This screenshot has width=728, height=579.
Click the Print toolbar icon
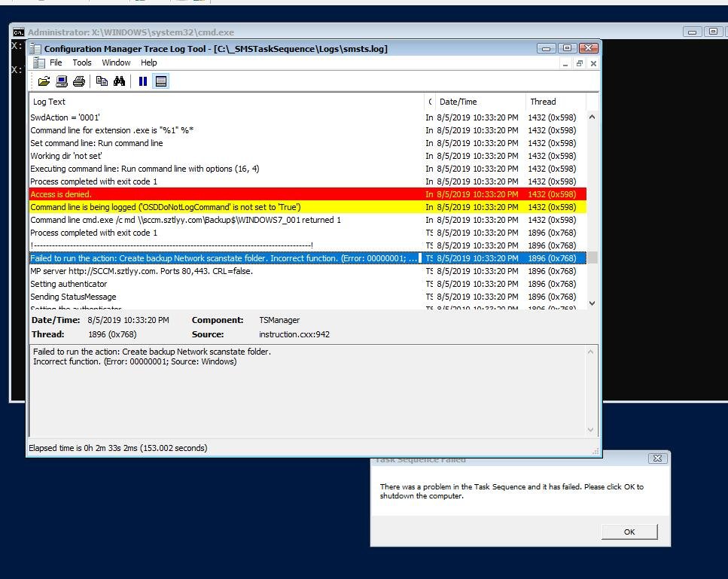79,81
